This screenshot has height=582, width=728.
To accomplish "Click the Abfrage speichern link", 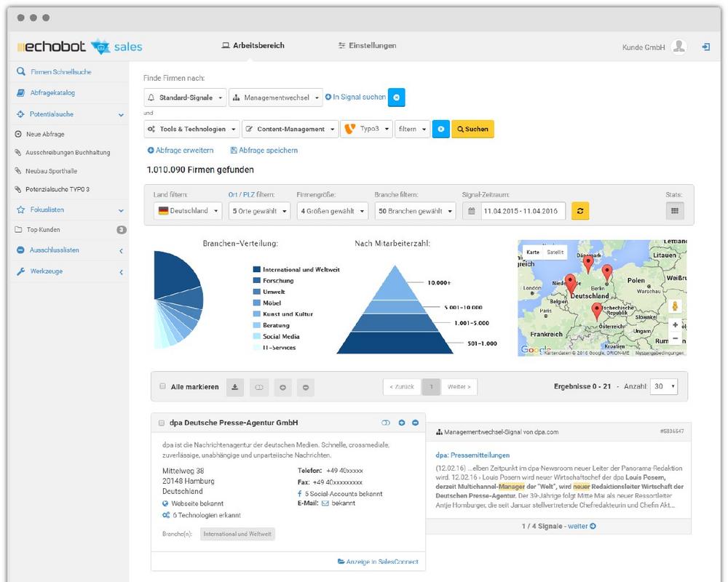I will point(264,151).
